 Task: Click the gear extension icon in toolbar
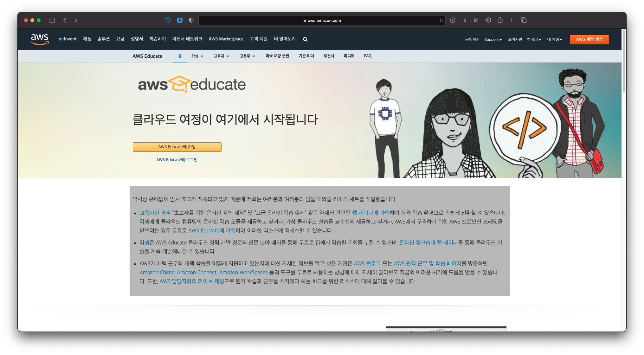[x=488, y=20]
